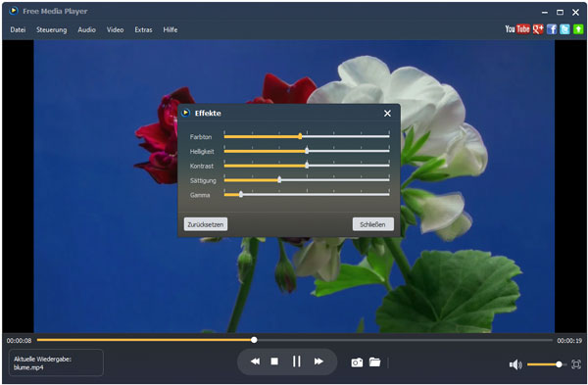Pause the current video
588x385 pixels.
pyautogui.click(x=297, y=361)
